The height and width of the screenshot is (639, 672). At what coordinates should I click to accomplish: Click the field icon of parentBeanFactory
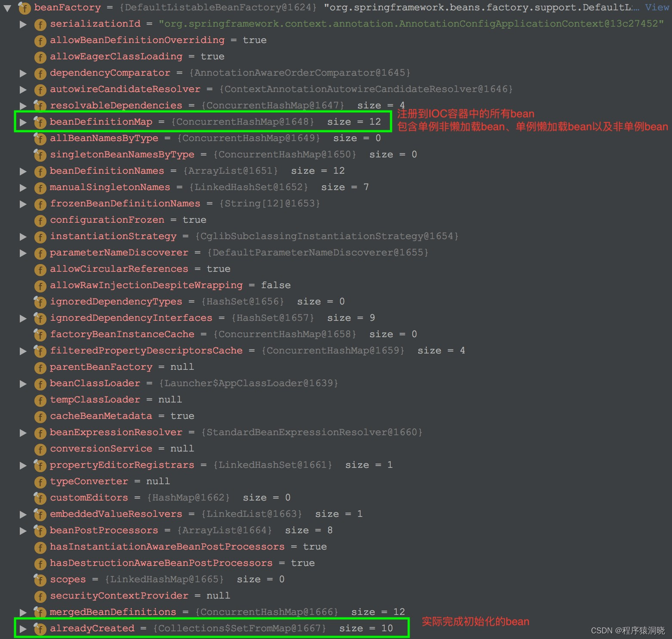pos(40,368)
